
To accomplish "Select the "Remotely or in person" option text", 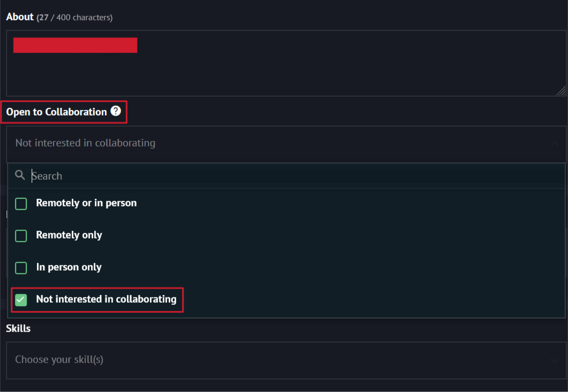I will click(86, 203).
